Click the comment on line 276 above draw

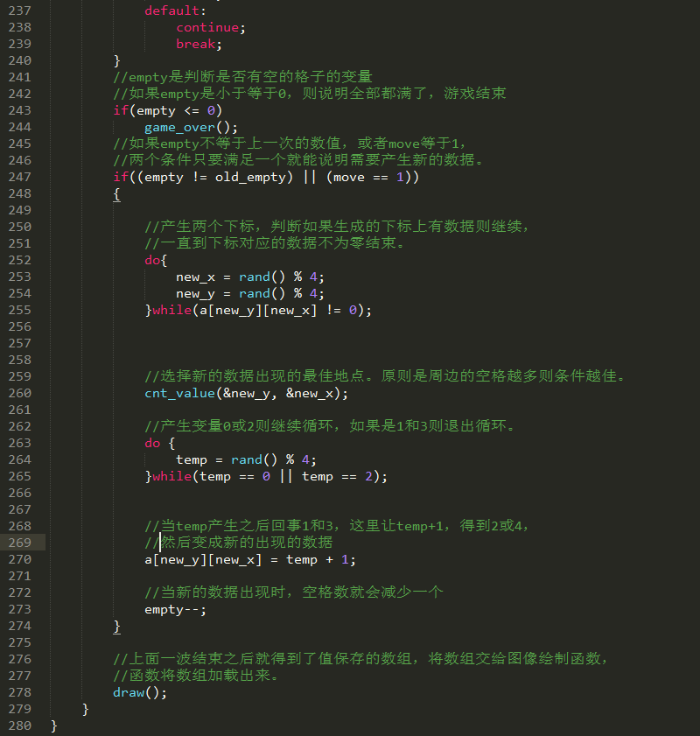(360, 659)
